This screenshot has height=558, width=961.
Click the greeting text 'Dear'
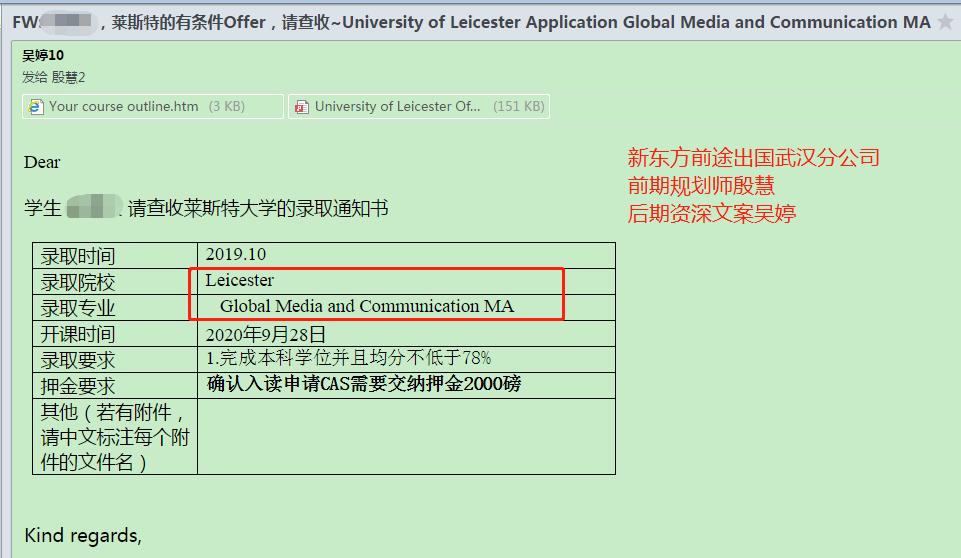tap(42, 162)
